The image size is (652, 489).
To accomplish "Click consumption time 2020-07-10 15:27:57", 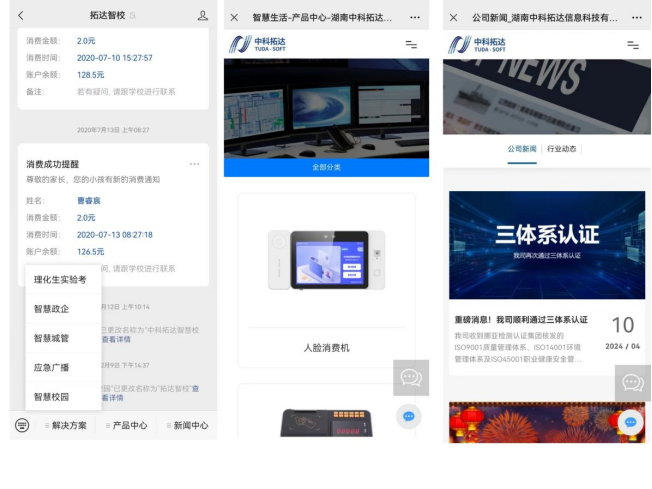I will [x=115, y=58].
